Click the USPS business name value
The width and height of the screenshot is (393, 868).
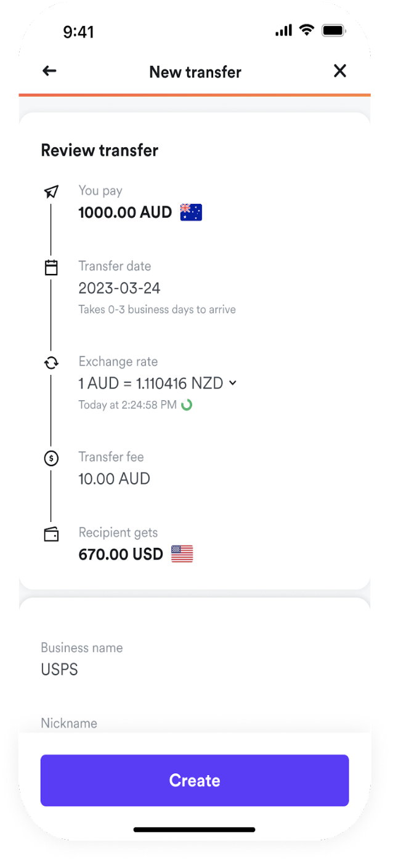coord(60,670)
